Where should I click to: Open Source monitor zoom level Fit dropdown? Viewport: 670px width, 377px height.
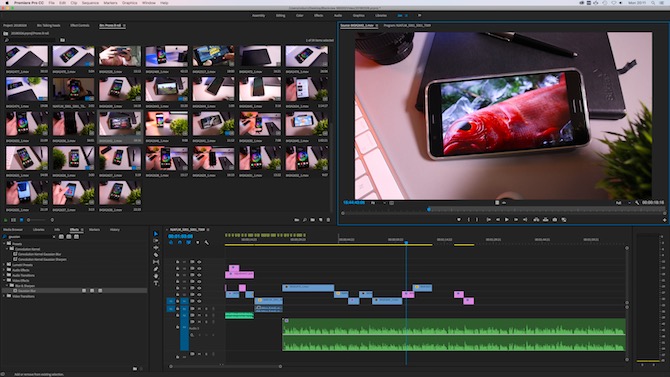(x=378, y=203)
